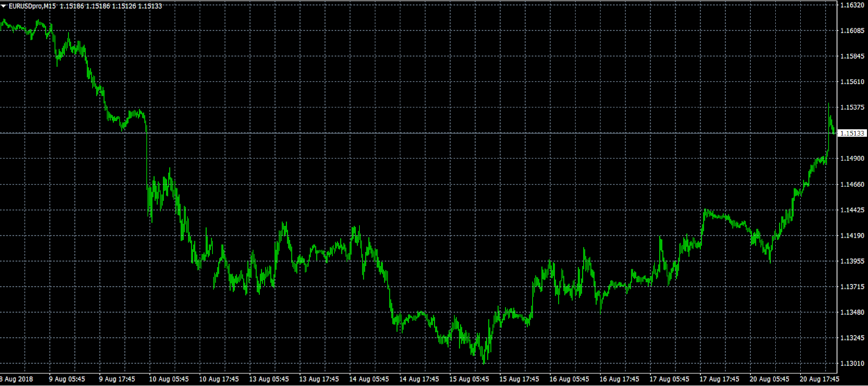This screenshot has height=386, width=868.
Task: Select the OHLC values 1.15186 1.15186 1.15126 1.15133
Action: tap(111, 6)
